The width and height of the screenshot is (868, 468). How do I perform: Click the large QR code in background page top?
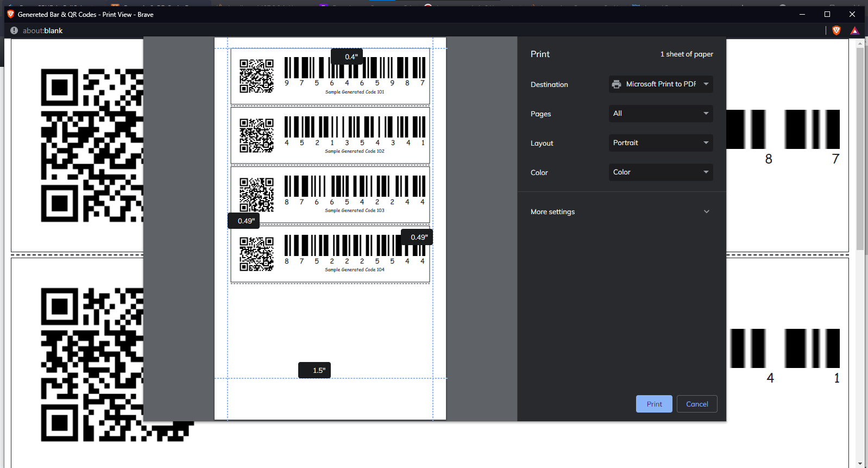pyautogui.click(x=92, y=145)
